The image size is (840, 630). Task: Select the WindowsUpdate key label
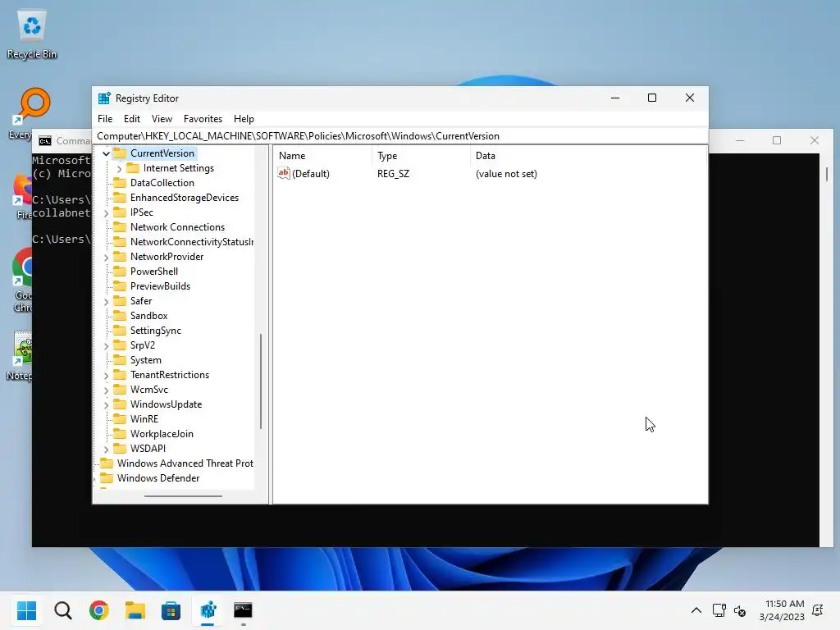pos(166,404)
